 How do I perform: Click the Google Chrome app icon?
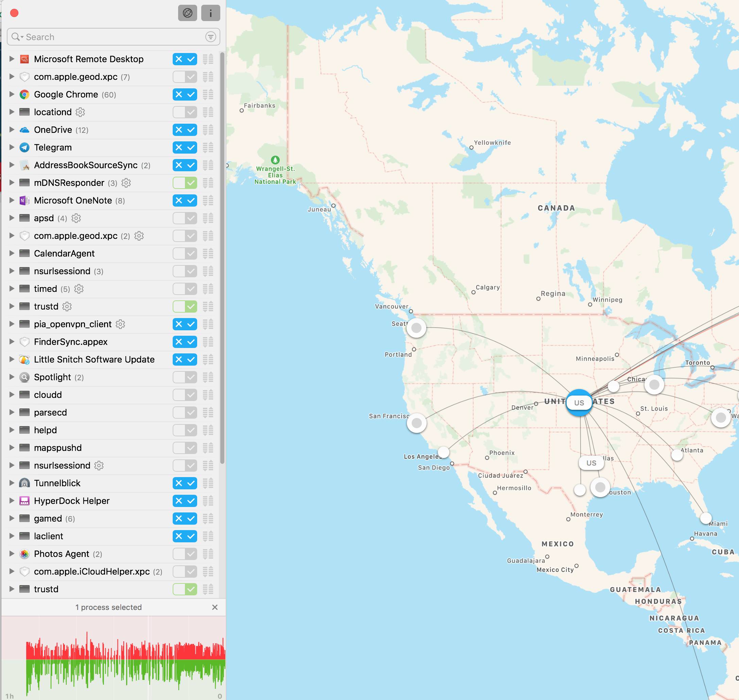24,94
